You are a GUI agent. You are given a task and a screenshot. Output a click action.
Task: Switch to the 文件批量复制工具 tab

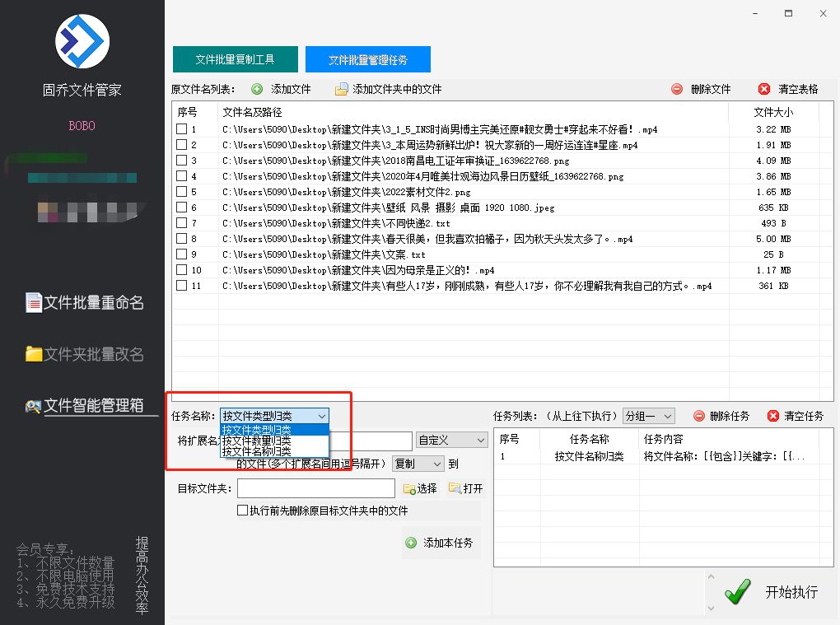(x=235, y=58)
